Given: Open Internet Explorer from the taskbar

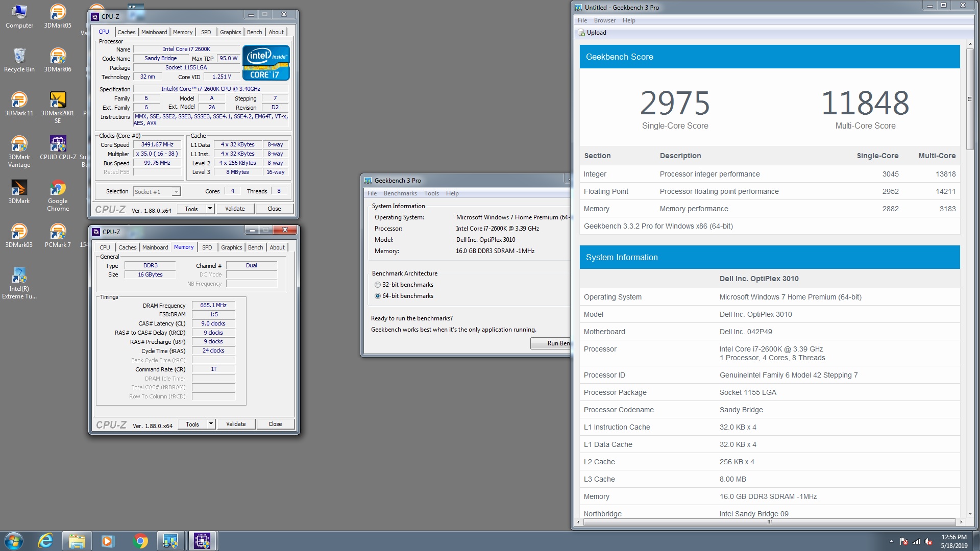Looking at the screenshot, I should [45, 541].
